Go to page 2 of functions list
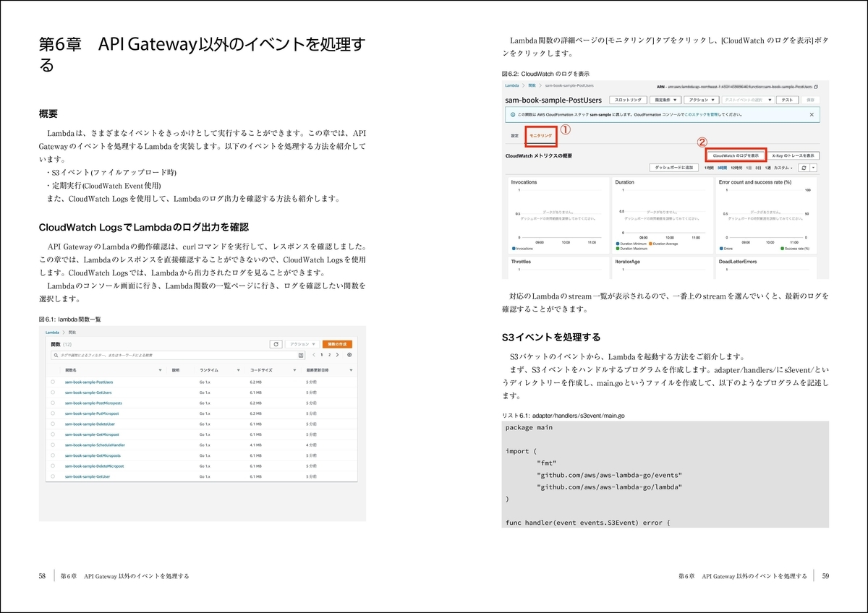The image size is (868, 613). [329, 355]
